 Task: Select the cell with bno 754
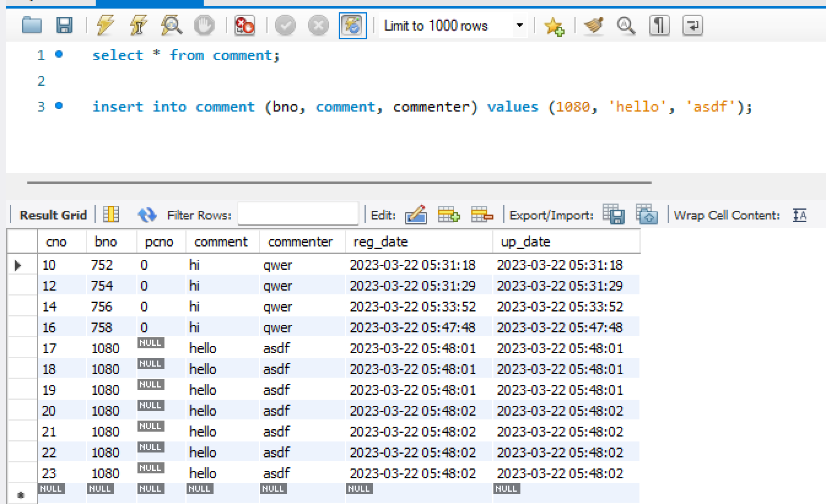point(111,286)
